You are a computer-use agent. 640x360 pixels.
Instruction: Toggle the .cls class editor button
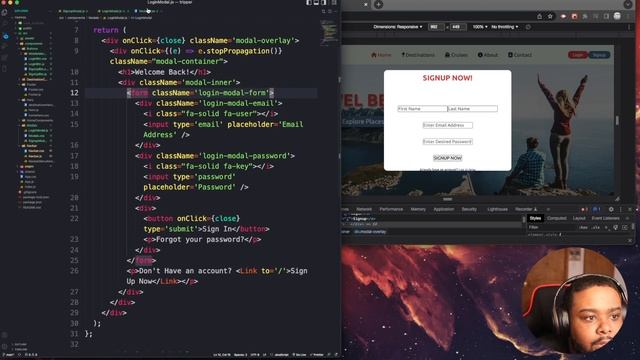596,227
